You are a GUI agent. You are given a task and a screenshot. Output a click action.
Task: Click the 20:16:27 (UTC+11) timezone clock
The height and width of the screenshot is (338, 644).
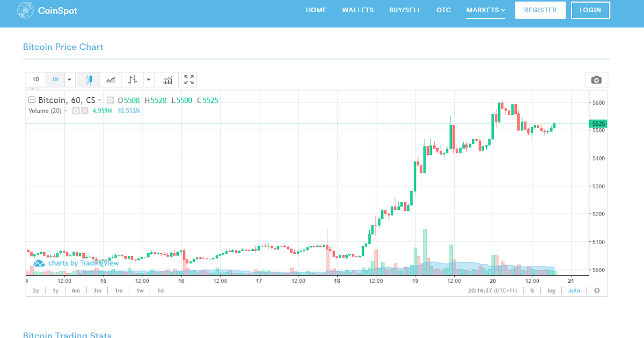494,290
